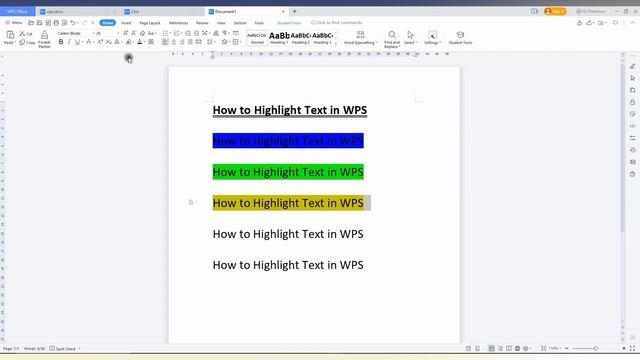Toggle underline formatting
The image size is (640, 360).
pos(77,42)
